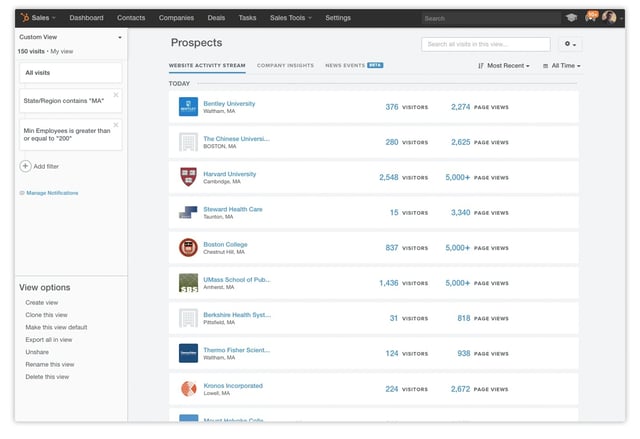Remove the Min Employees filter

coord(116,125)
